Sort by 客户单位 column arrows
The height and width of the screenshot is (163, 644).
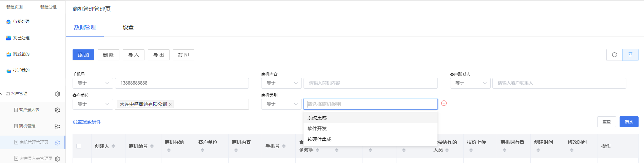(x=202, y=150)
